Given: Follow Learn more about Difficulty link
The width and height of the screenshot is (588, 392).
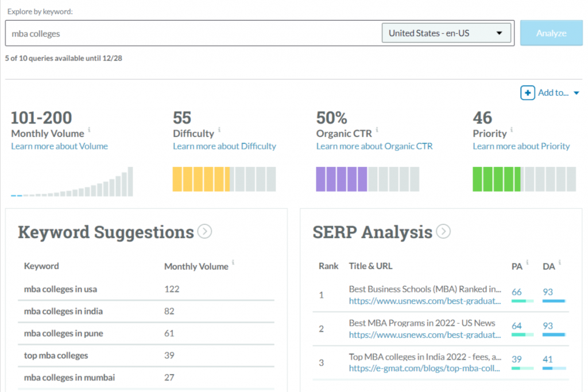Looking at the screenshot, I should (225, 146).
